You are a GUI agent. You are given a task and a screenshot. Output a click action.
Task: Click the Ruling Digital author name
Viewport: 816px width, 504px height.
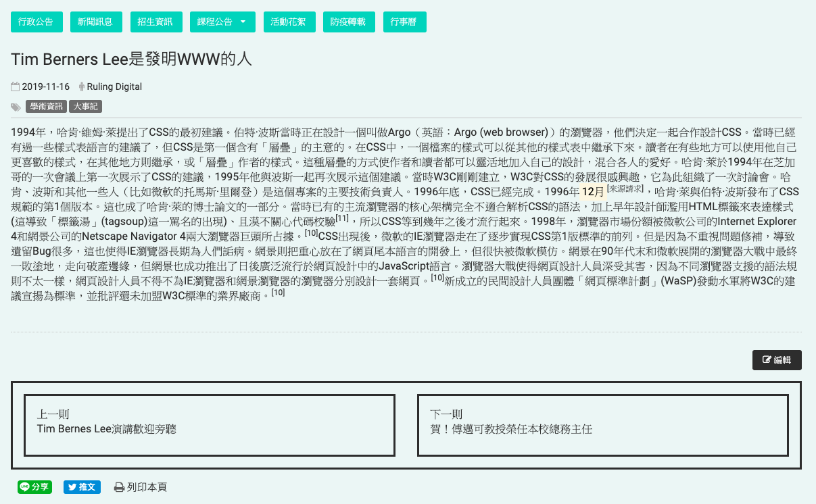point(114,86)
